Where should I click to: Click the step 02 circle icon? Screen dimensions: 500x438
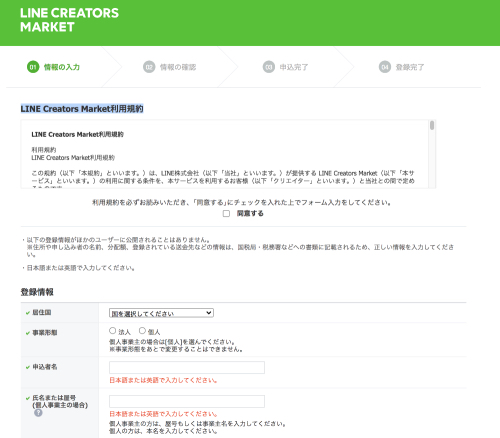[149, 67]
